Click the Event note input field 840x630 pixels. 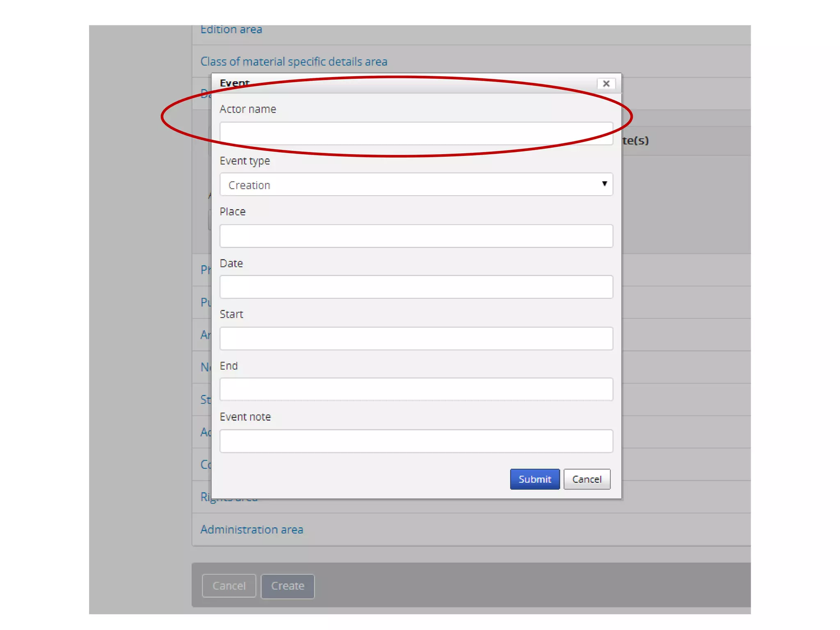[416, 441]
